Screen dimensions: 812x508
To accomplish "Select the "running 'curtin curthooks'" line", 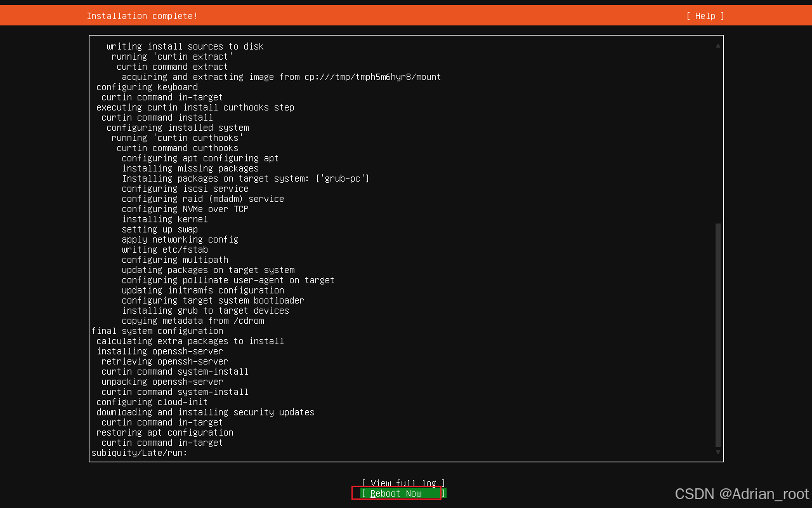I will [x=178, y=138].
